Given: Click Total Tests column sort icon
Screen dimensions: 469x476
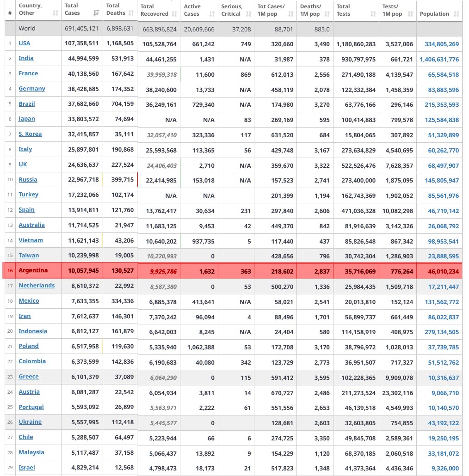Looking at the screenshot, I should tap(373, 14).
